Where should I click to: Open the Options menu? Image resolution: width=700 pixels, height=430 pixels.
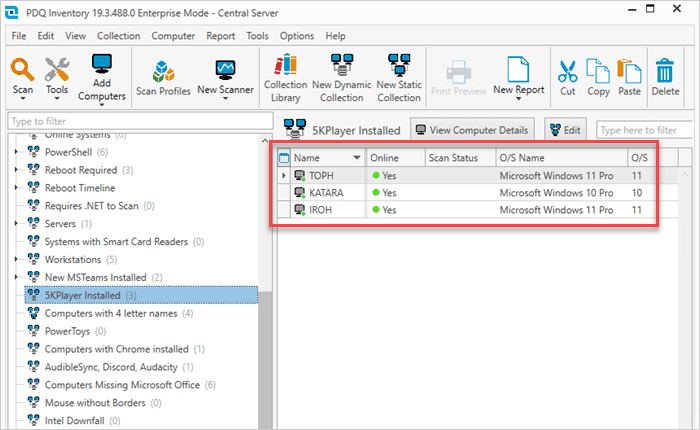pyautogui.click(x=297, y=36)
